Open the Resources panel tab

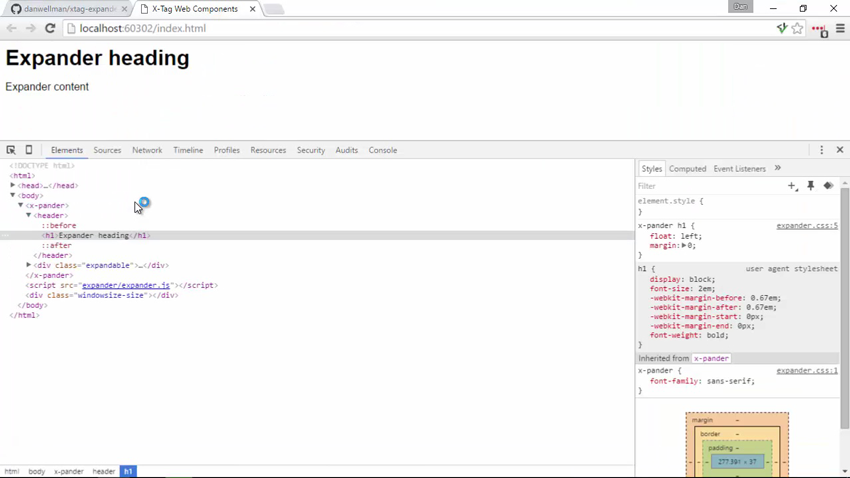point(268,150)
